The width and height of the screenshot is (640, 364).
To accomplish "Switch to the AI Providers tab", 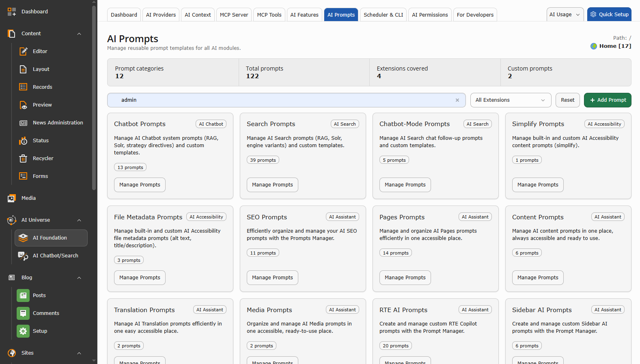I will click(161, 15).
